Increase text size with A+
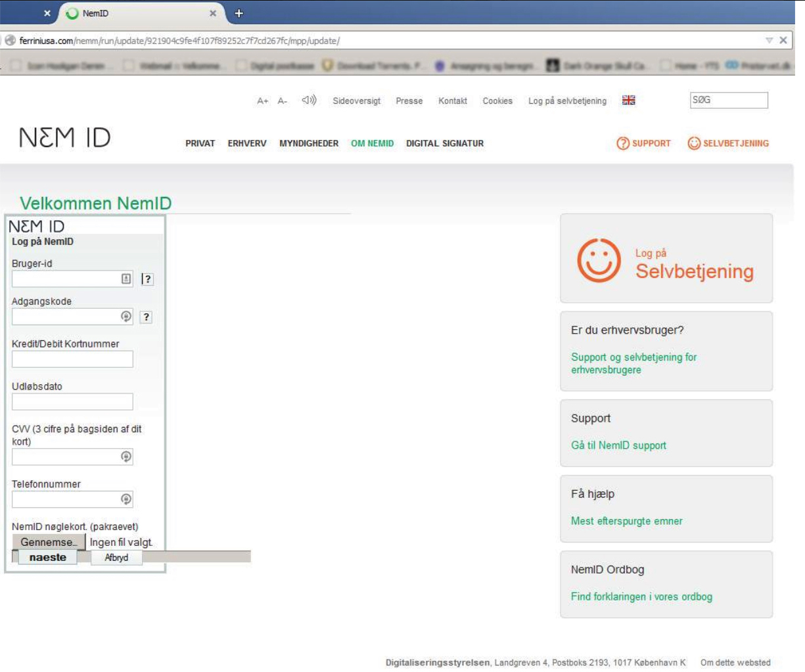Image resolution: width=805 pixels, height=672 pixels. click(263, 101)
